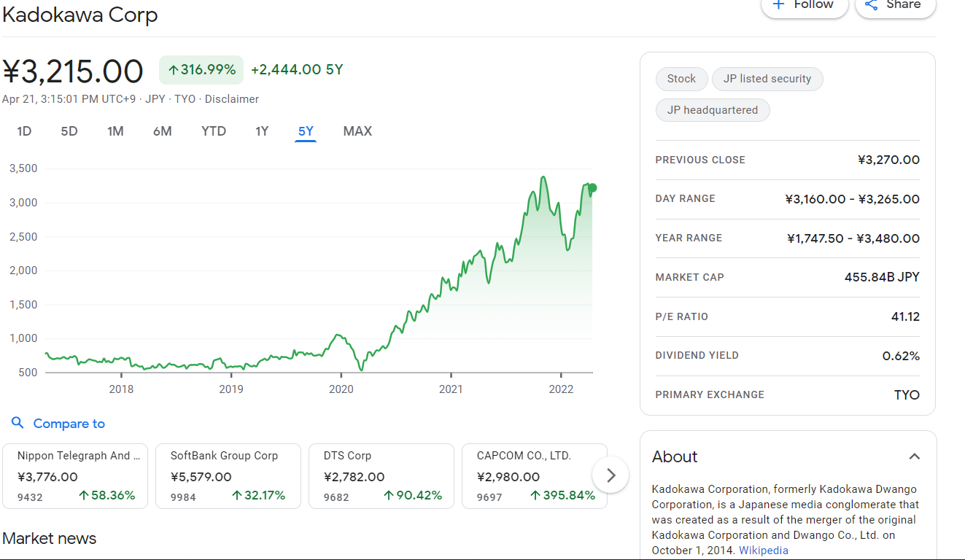The height and width of the screenshot is (560, 965).
Task: Select the YTD time range tab
Action: point(214,131)
